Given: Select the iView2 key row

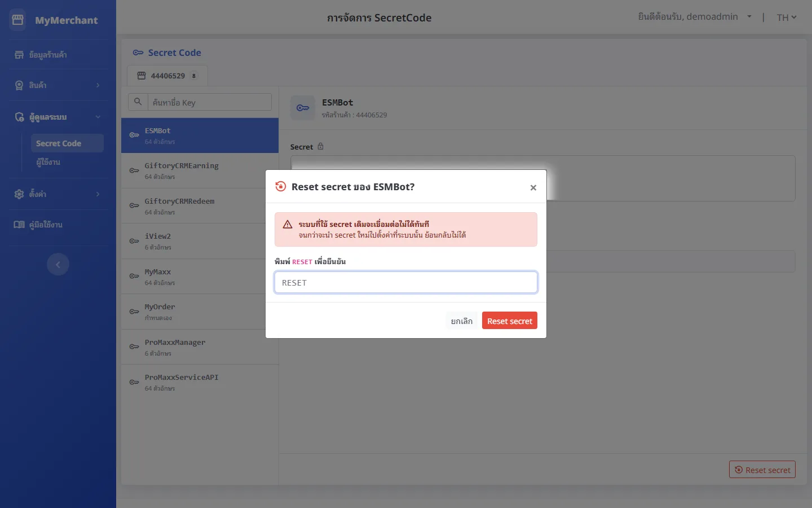Looking at the screenshot, I should (200, 241).
